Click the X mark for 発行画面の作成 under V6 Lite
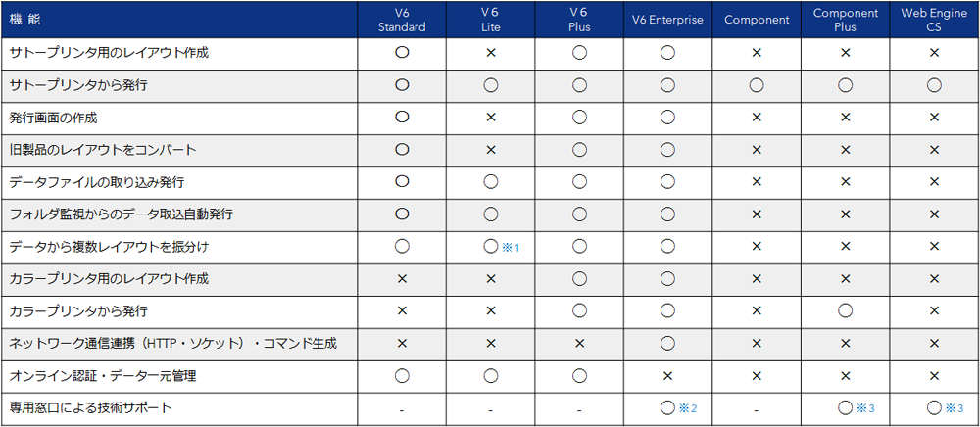The image size is (980, 427). point(491,118)
